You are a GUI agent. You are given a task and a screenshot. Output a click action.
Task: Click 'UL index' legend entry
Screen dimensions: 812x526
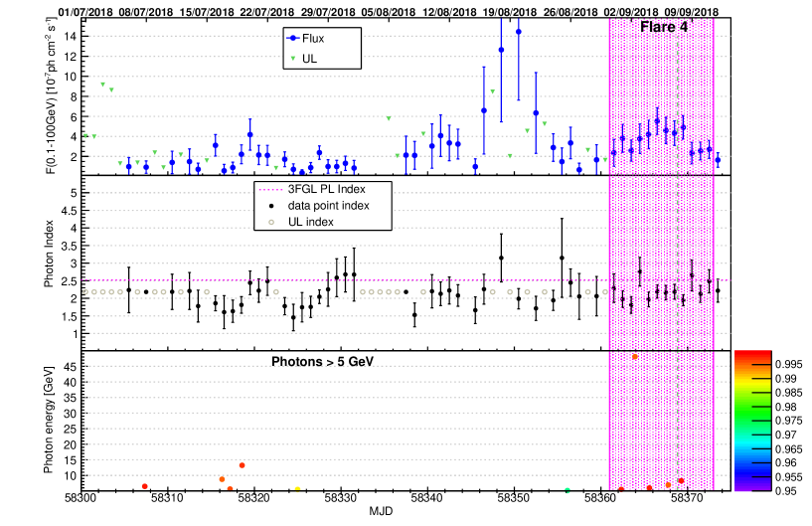tap(301, 222)
